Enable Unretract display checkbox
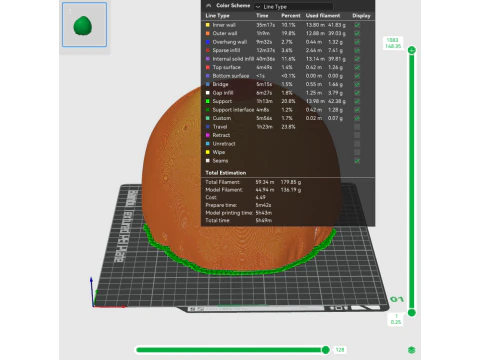Viewport: 480px width, 360px height. point(357,144)
